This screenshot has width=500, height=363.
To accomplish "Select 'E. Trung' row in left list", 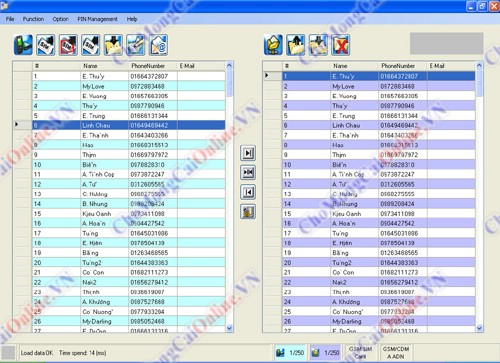I will coord(129,116).
